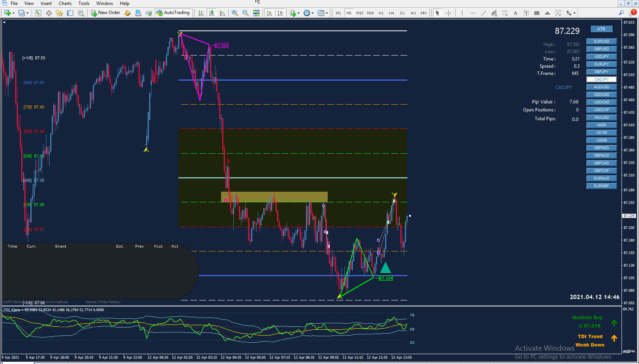The image size is (639, 364).
Task: Toggle chart auto scroll
Action: 269,13
